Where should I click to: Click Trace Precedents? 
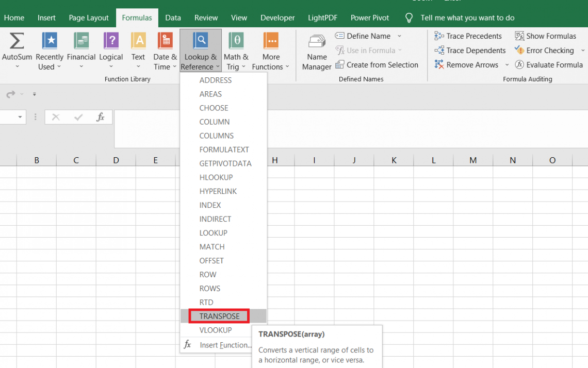tap(468, 36)
